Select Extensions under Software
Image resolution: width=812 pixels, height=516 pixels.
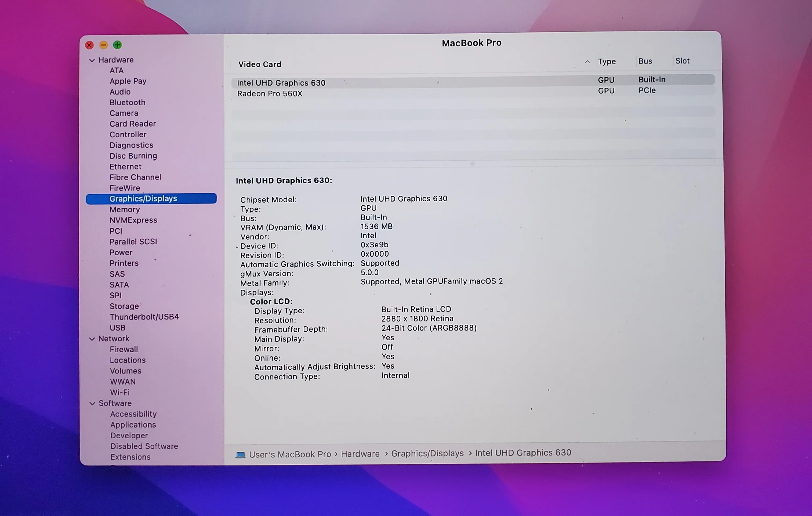[130, 457]
